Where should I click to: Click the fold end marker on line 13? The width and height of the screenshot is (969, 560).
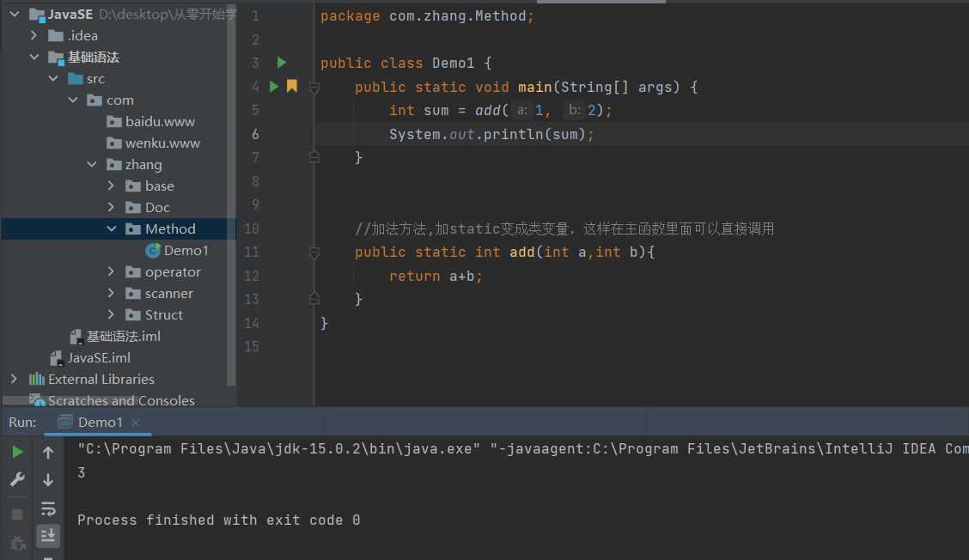[x=314, y=299]
